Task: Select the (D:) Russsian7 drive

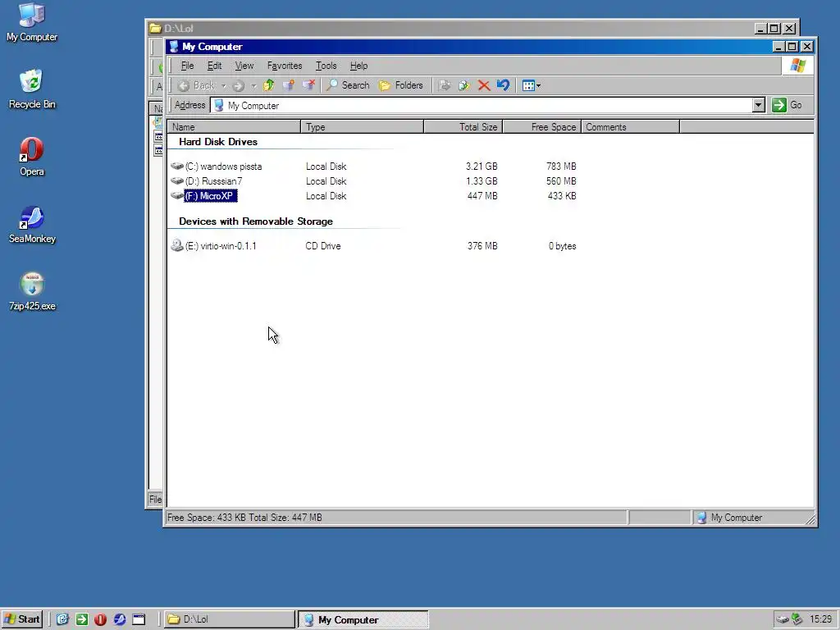Action: (213, 181)
